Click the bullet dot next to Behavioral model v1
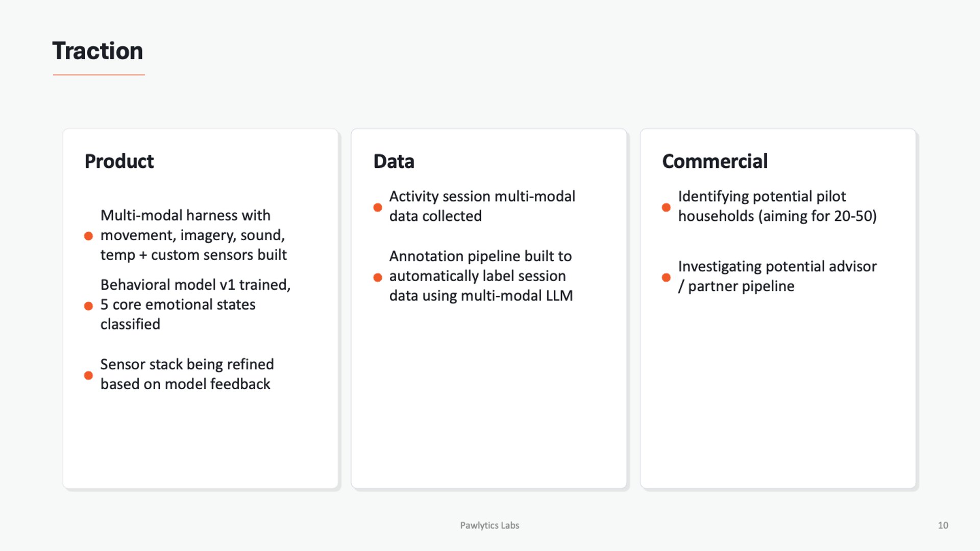Viewport: 980px width, 551px height. pyautogui.click(x=88, y=306)
